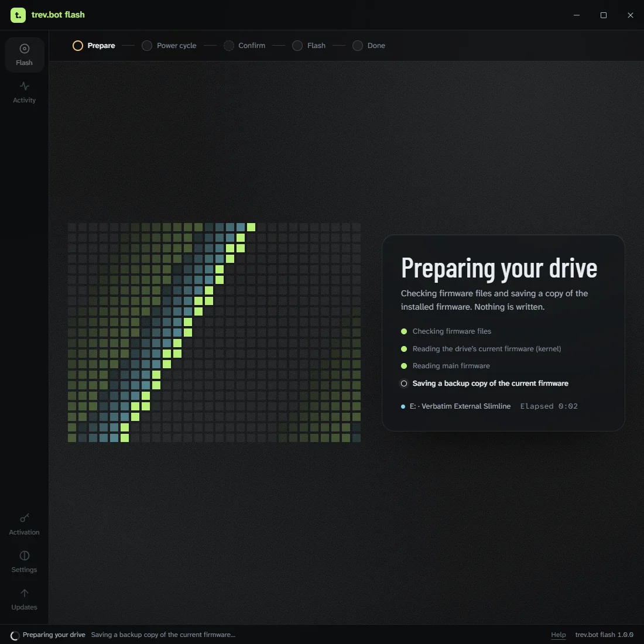Open the Settings page
644x644 pixels.
coord(24,562)
